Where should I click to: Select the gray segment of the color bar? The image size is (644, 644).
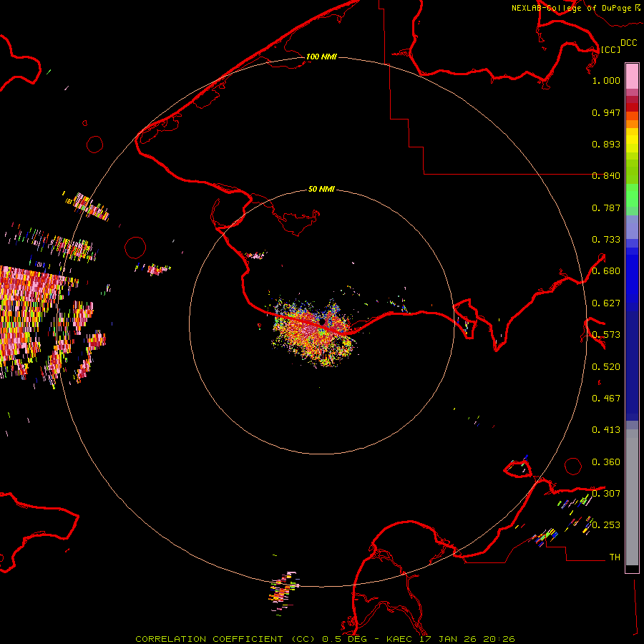tap(632, 497)
